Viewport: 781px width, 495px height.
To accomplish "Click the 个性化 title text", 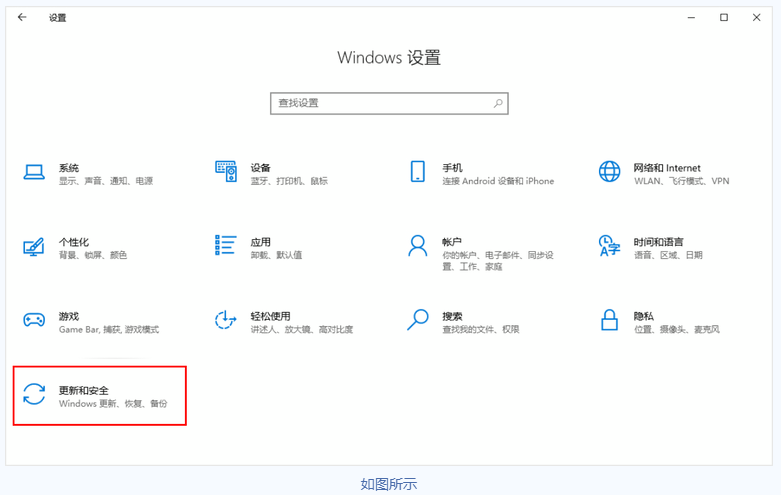I will [74, 242].
